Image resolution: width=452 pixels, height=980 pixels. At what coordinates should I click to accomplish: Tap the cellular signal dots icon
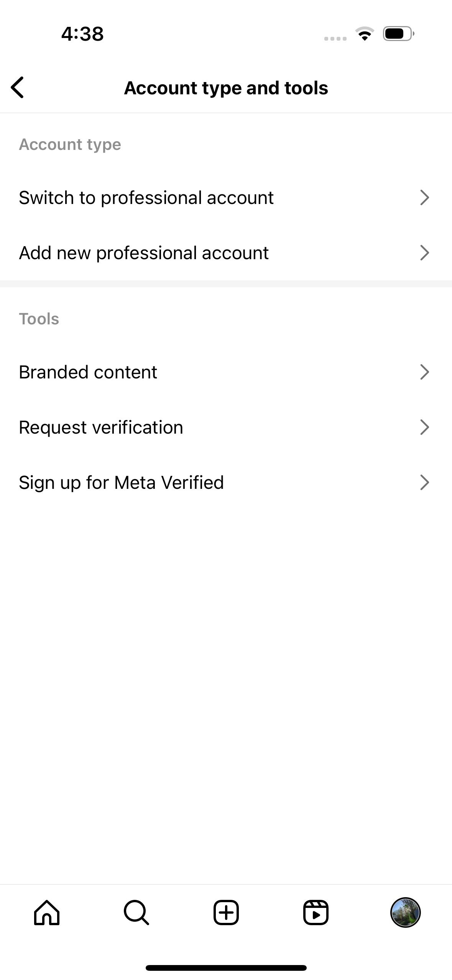pyautogui.click(x=335, y=38)
